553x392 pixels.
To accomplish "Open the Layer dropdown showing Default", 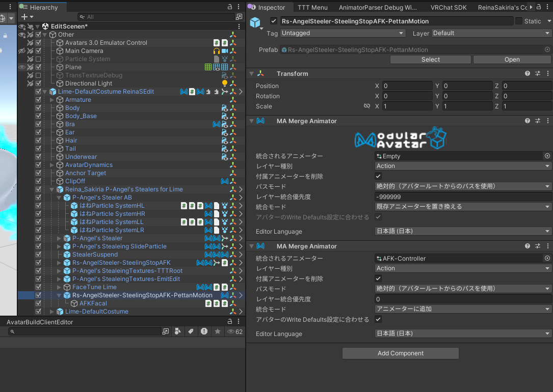I will [491, 33].
